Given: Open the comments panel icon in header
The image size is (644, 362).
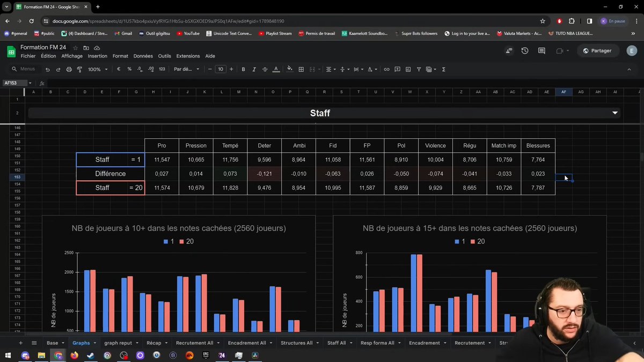Looking at the screenshot, I should tap(541, 50).
